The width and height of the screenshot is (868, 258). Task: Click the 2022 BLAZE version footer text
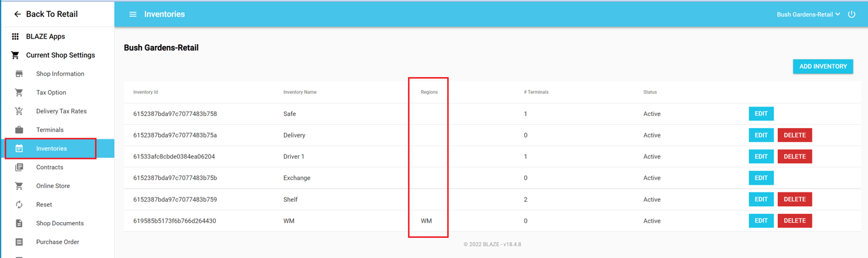pos(492,244)
